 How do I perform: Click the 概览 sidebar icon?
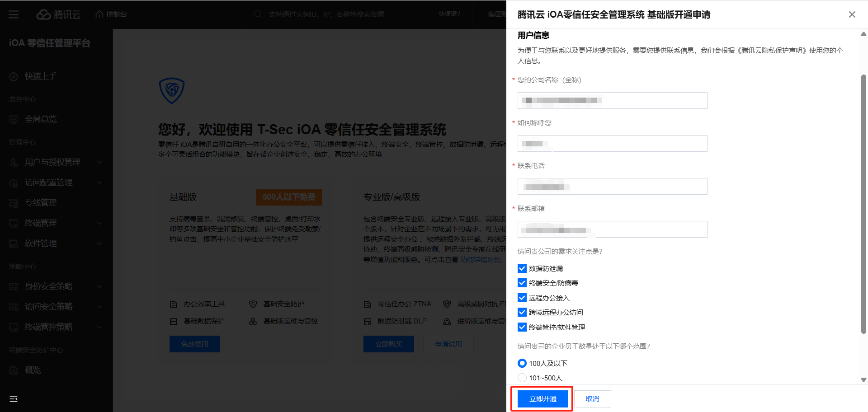tap(14, 370)
